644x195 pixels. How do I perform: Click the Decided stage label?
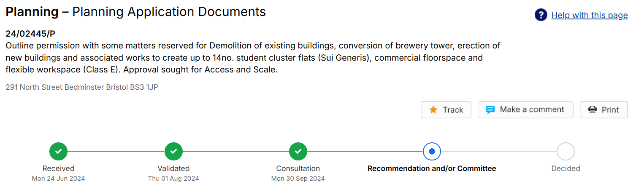point(566,168)
